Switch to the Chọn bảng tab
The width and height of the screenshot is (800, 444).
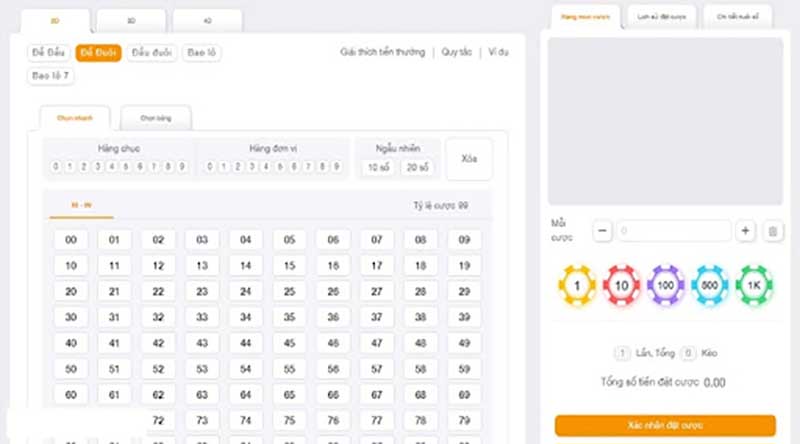pos(156,118)
